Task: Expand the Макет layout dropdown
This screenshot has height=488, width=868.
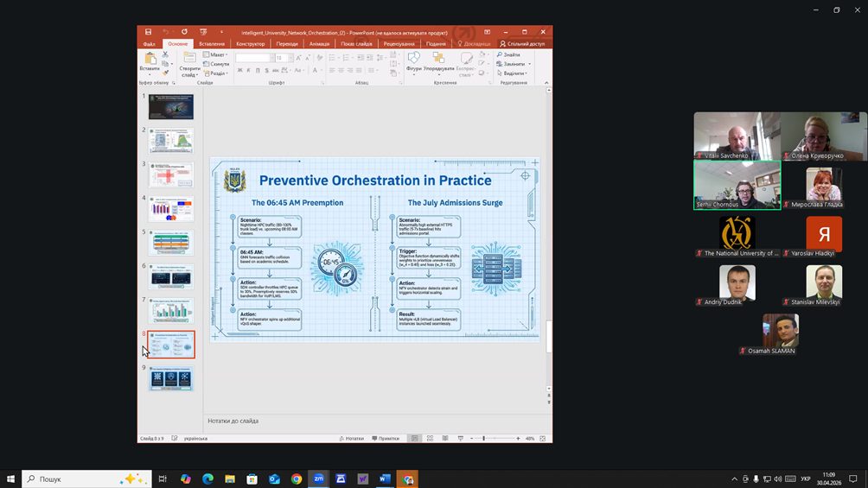Action: tap(215, 54)
